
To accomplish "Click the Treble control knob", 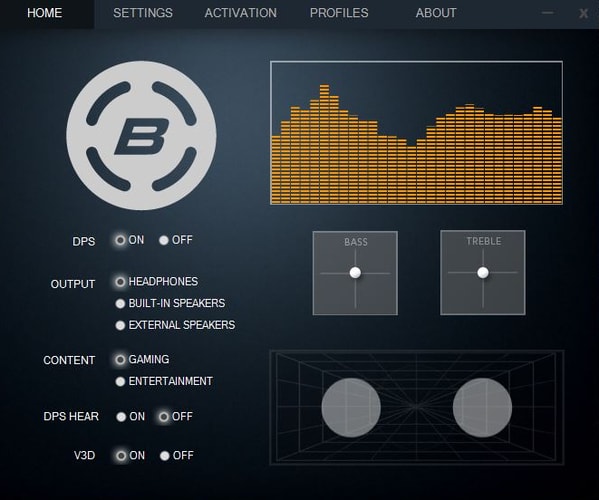I will 483,272.
